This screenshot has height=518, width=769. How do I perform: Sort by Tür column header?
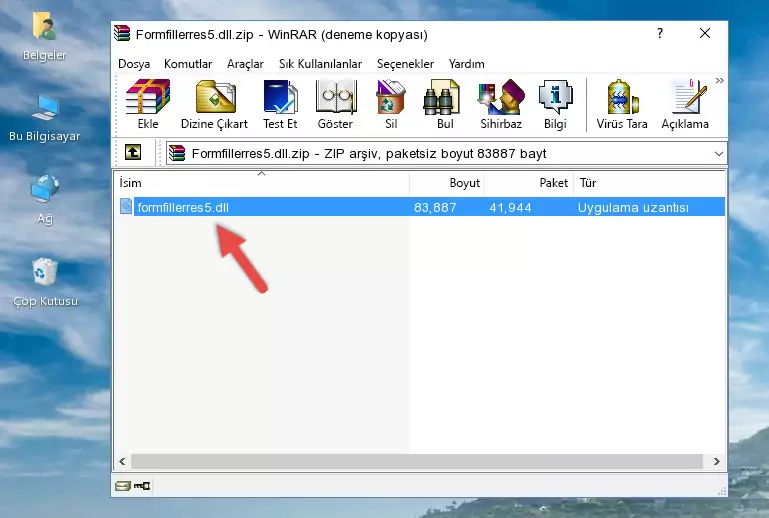(x=649, y=183)
